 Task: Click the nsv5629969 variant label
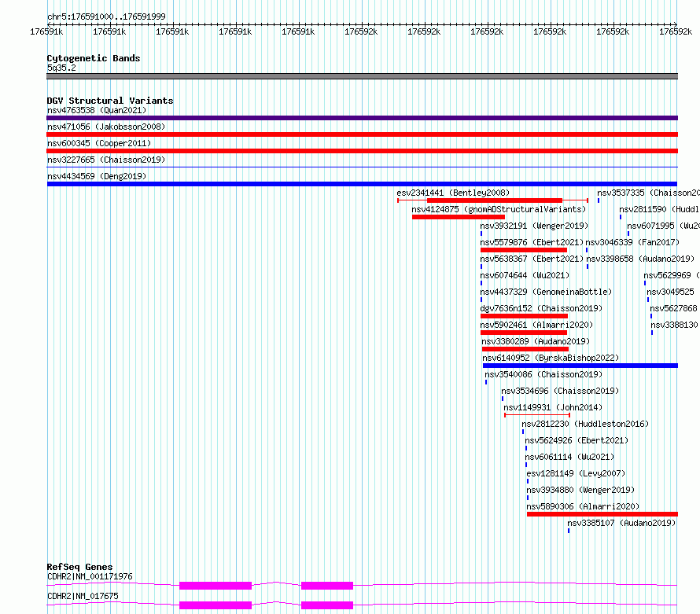(x=672, y=275)
